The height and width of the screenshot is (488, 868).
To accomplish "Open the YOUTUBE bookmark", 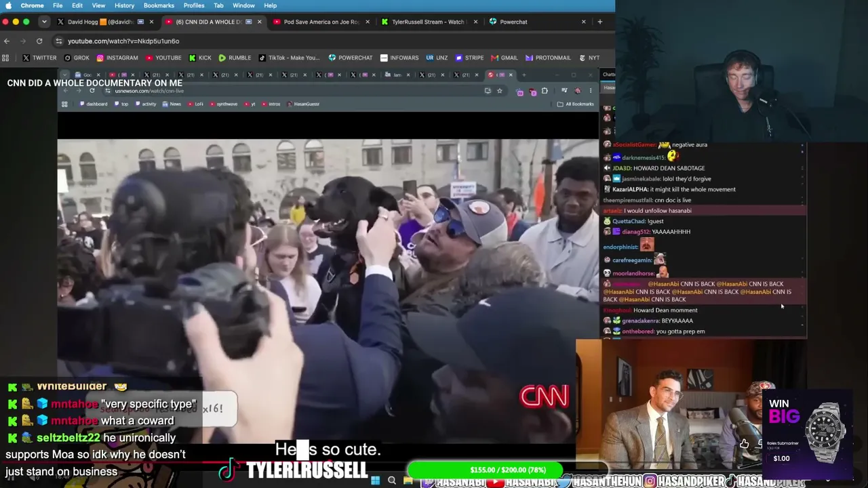I will (x=163, y=58).
